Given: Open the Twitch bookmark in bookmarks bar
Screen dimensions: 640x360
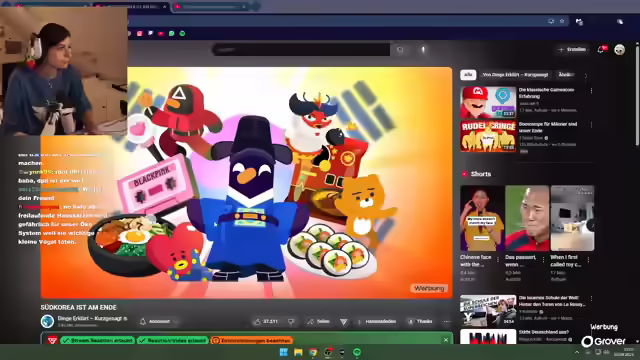Looking at the screenshot, I should click(x=150, y=33).
